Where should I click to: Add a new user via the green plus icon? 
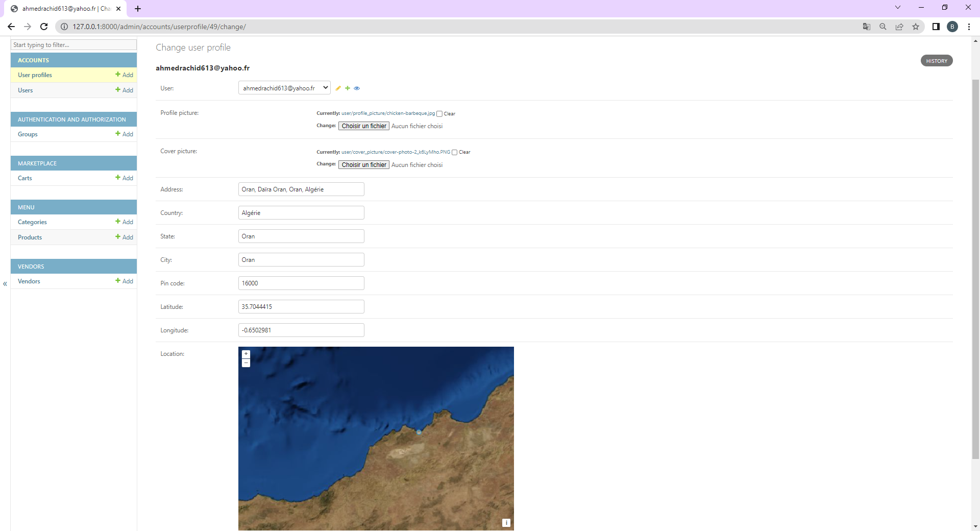point(348,88)
